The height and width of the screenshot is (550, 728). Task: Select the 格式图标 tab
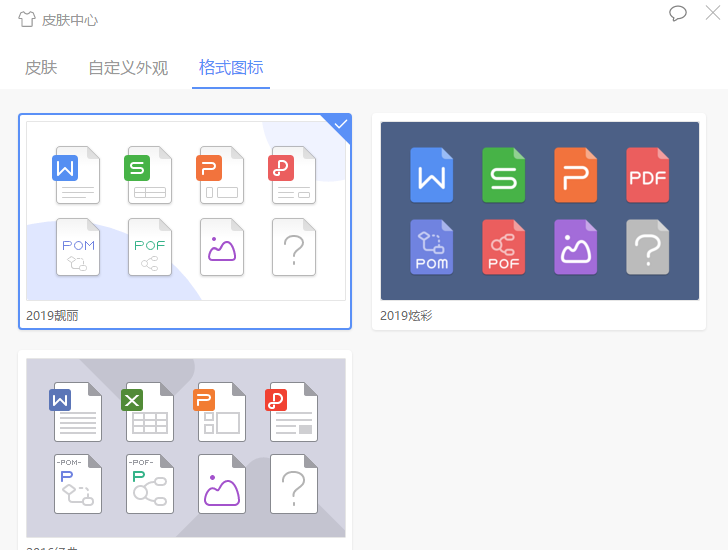point(231,68)
